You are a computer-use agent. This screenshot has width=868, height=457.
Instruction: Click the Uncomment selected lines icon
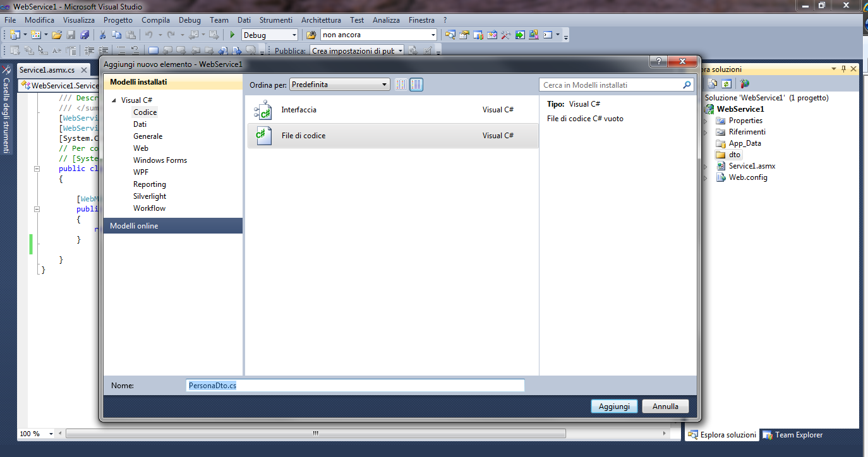pyautogui.click(x=135, y=50)
